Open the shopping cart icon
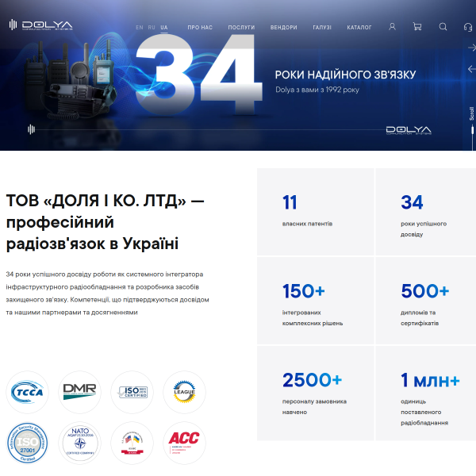 coord(417,27)
